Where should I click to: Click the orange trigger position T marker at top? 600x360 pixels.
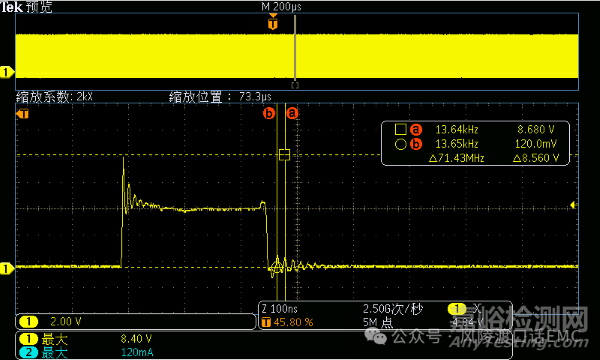[272, 23]
